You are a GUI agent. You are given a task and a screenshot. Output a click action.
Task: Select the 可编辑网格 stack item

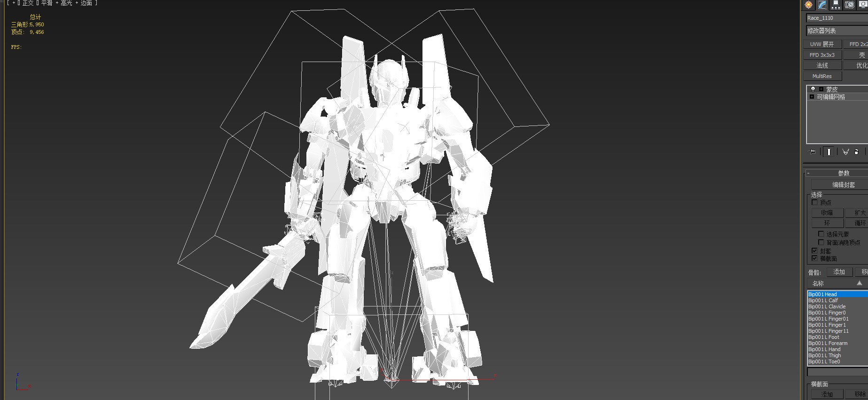tap(831, 96)
